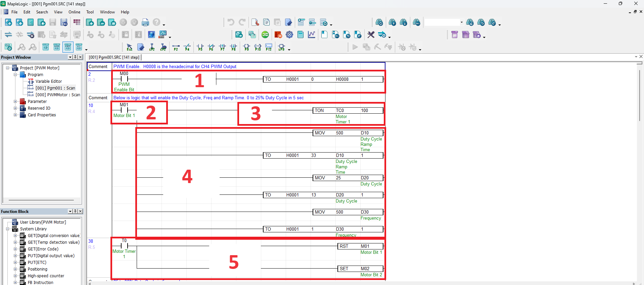Click the New Project icon

click(8, 22)
